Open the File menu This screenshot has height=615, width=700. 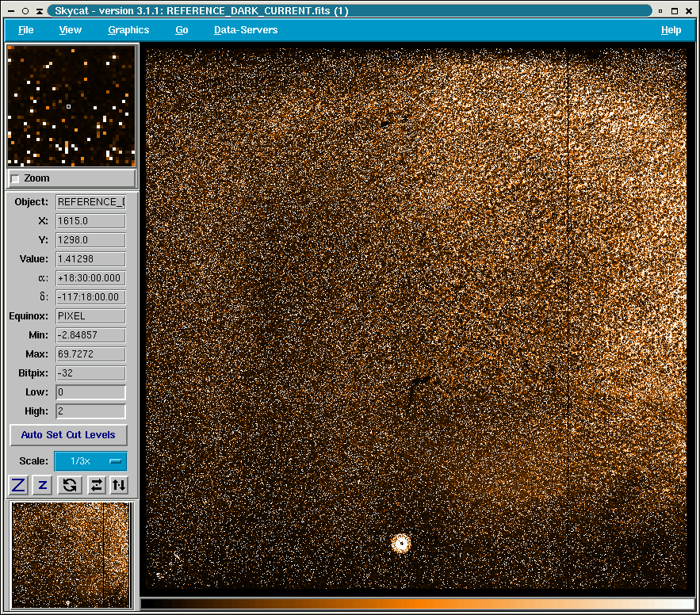click(x=25, y=30)
